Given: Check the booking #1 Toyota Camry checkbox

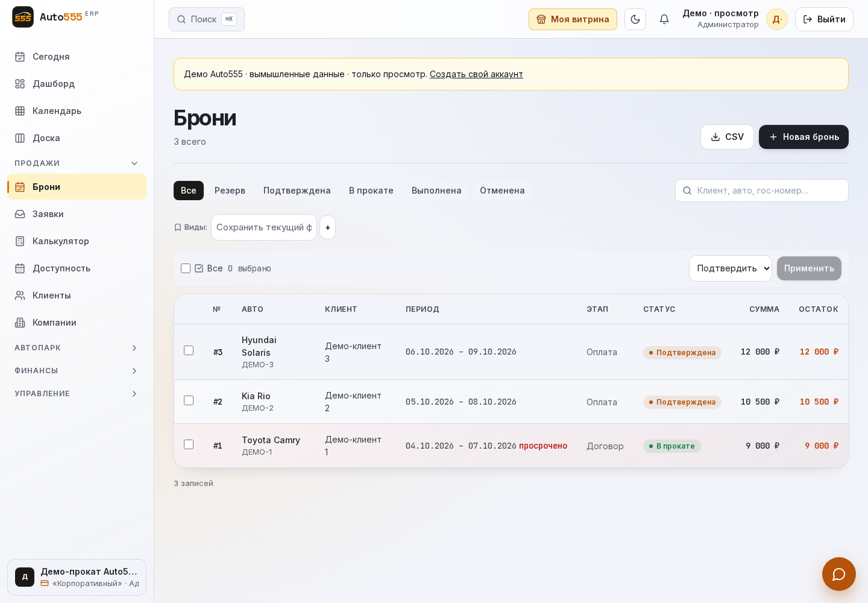Looking at the screenshot, I should pos(189,444).
